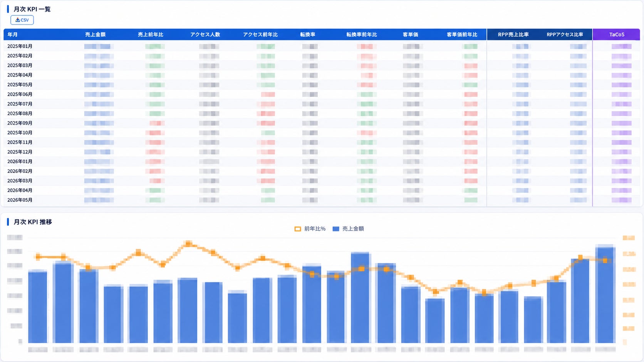Click the 月次 KPI 一覧 section title
This screenshot has width=644, height=362.
(x=32, y=9)
